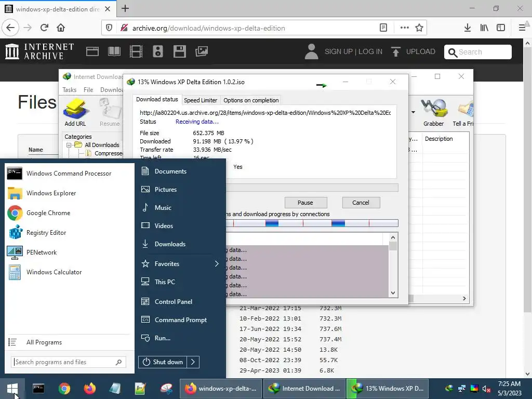The width and height of the screenshot is (532, 399).
Task: Click the Shut down button
Action: (x=163, y=362)
